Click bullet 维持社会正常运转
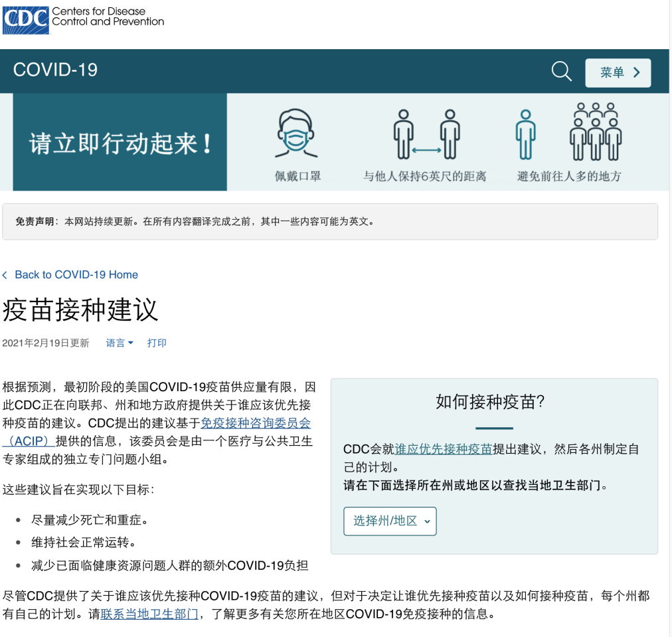The height and width of the screenshot is (637, 672). click(x=83, y=543)
